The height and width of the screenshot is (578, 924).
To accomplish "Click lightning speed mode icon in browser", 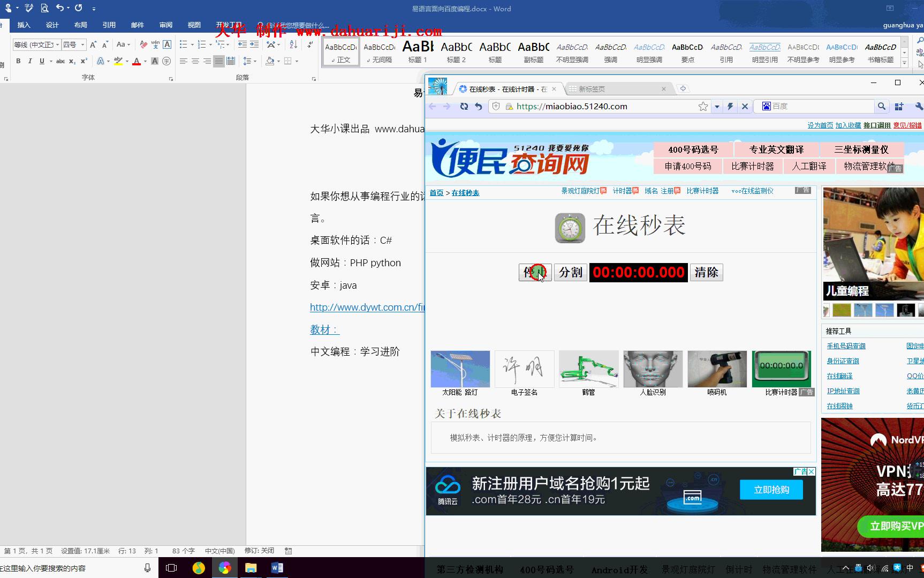I will (730, 106).
